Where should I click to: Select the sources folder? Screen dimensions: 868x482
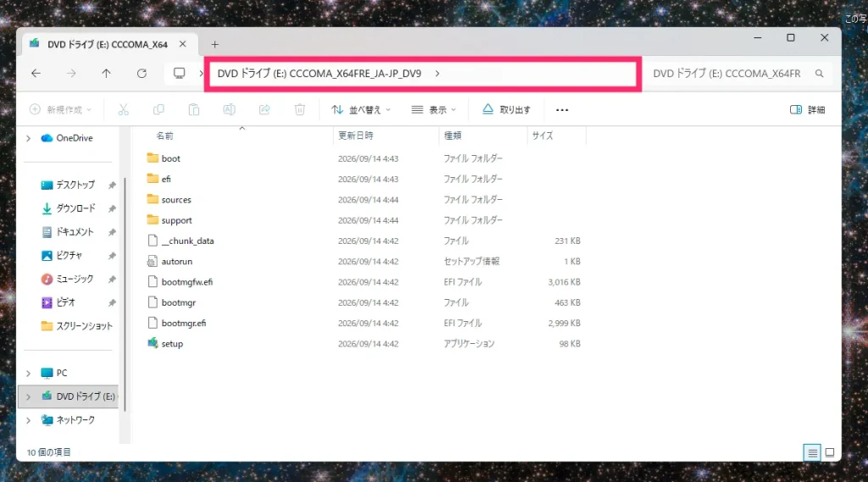pos(176,199)
